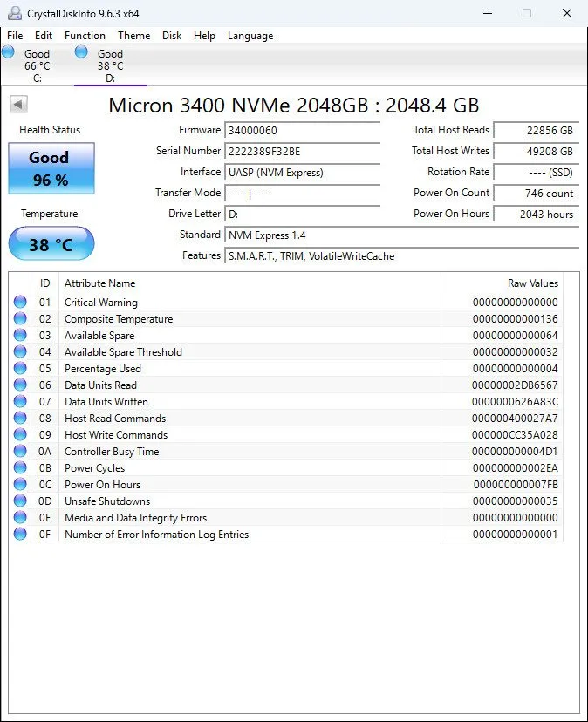This screenshot has height=722, width=588.
Task: Click the Controller Busy Time status orb
Action: point(20,452)
